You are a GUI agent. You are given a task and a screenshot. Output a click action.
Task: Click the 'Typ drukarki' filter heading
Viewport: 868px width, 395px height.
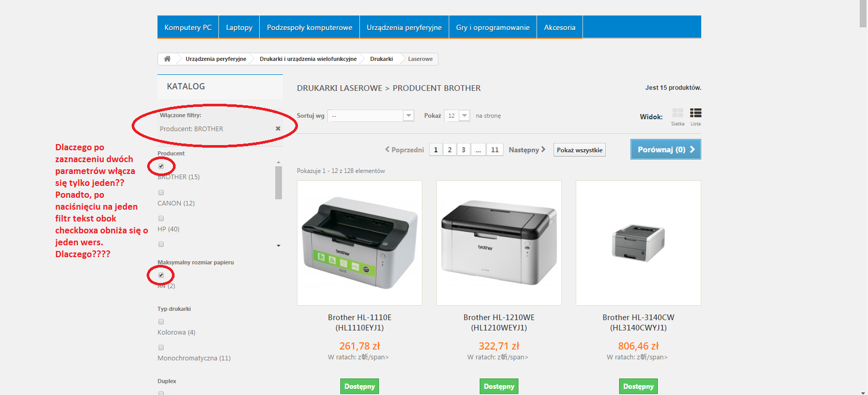point(174,309)
